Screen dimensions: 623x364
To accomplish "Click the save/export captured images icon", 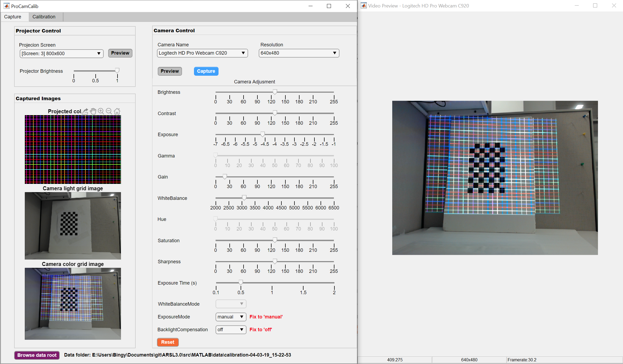I will click(x=86, y=112).
